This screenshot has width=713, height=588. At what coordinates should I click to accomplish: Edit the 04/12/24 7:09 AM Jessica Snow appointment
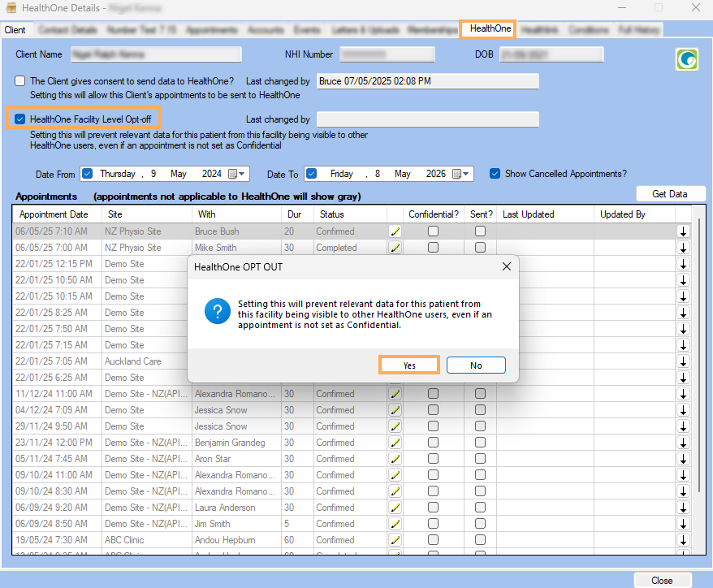395,410
